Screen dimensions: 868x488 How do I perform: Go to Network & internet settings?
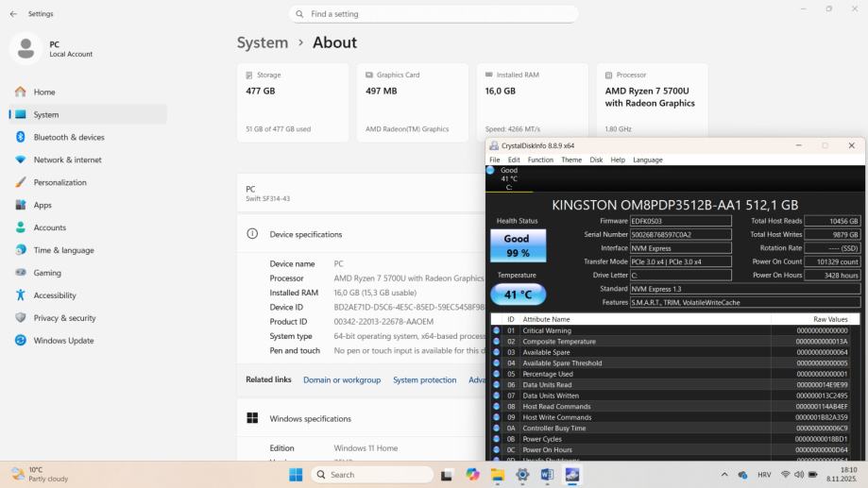(67, 160)
